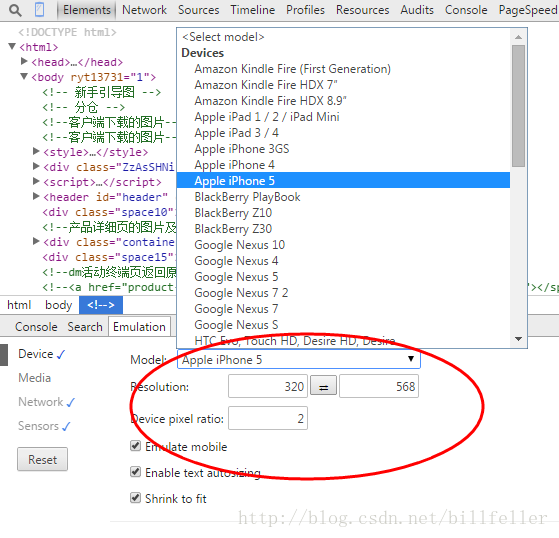Select Amazon Kindle Fire HDX 7"
The width and height of the screenshot is (559, 538).
coord(343,85)
